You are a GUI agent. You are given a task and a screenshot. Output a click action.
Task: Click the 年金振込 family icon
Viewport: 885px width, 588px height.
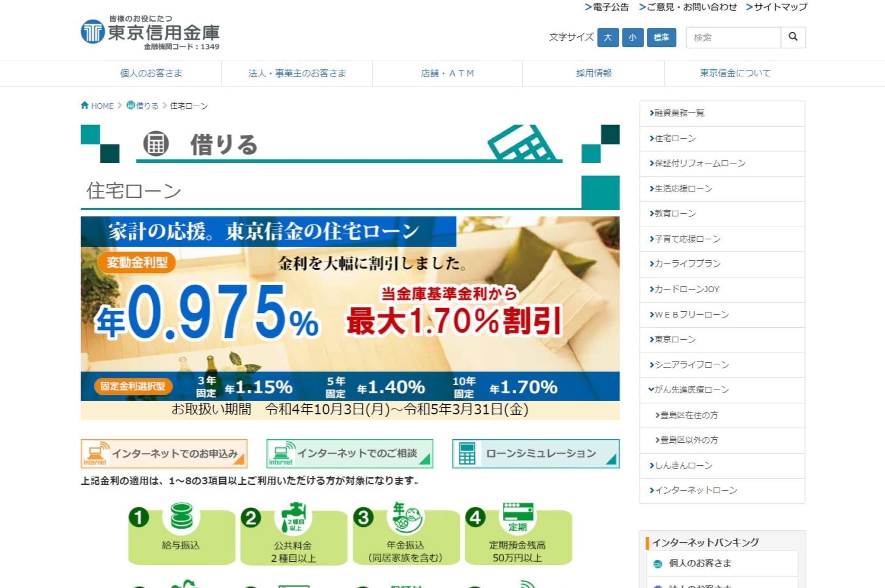coord(407,517)
